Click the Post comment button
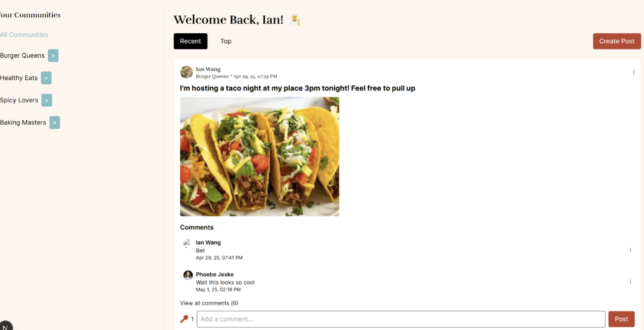Viewport: 644px width, 330px height. coord(621,319)
